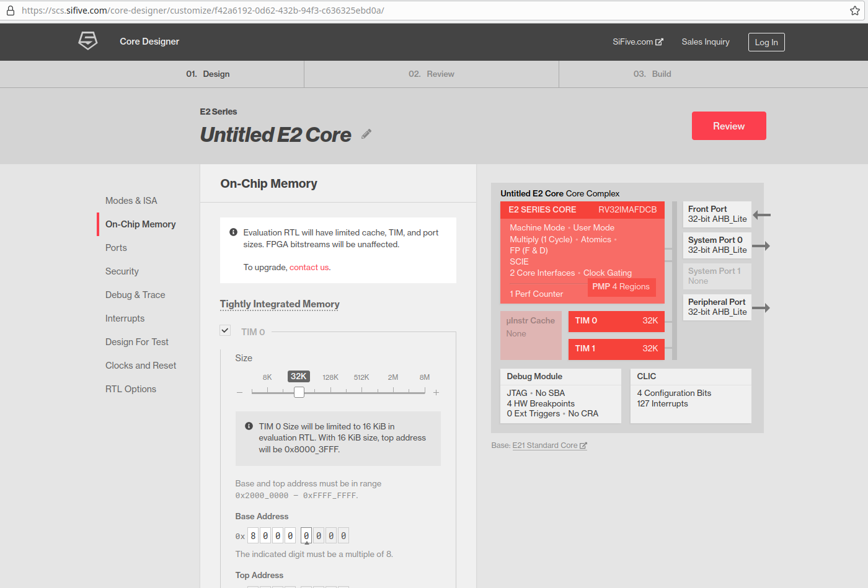The width and height of the screenshot is (868, 588).
Task: Click the CLIC block in diagram
Action: pyautogui.click(x=691, y=396)
